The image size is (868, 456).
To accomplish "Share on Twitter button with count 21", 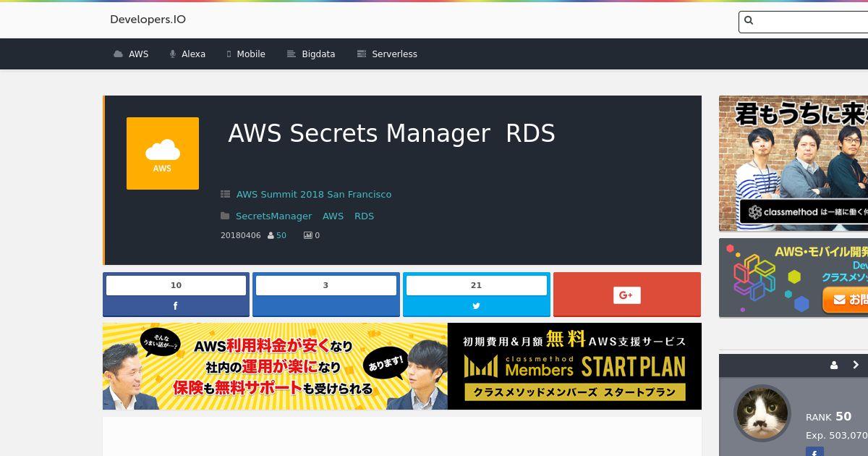I will tap(477, 295).
